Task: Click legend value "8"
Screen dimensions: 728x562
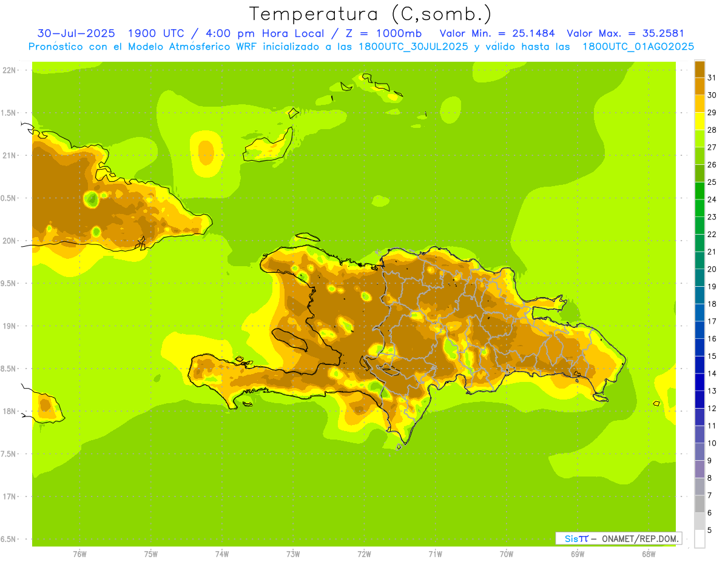Action: (x=710, y=478)
